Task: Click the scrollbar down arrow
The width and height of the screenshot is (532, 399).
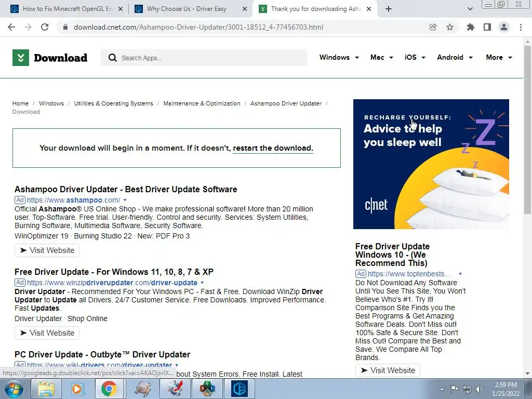Action: coord(528,374)
